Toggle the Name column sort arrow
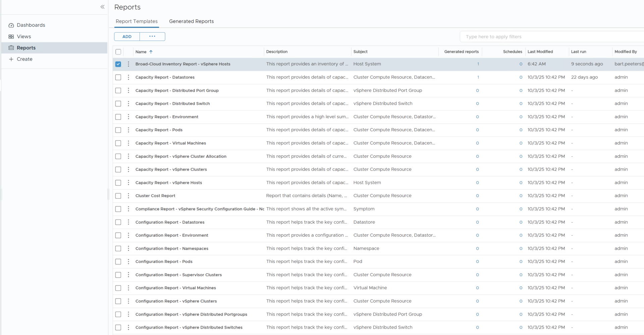This screenshot has height=335, width=644. click(151, 52)
